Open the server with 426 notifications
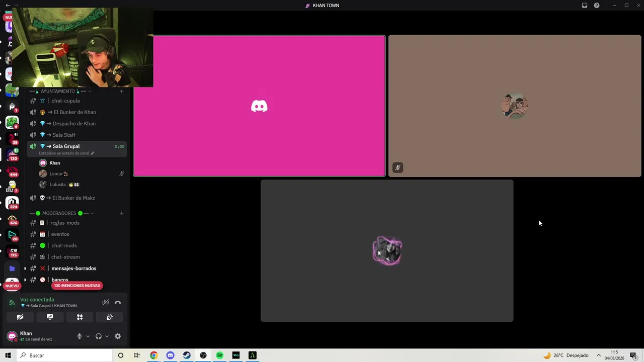The height and width of the screenshot is (362, 644). tap(12, 219)
